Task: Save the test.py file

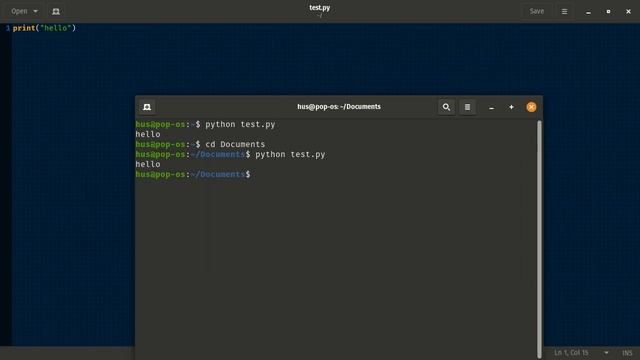Action: tap(536, 11)
